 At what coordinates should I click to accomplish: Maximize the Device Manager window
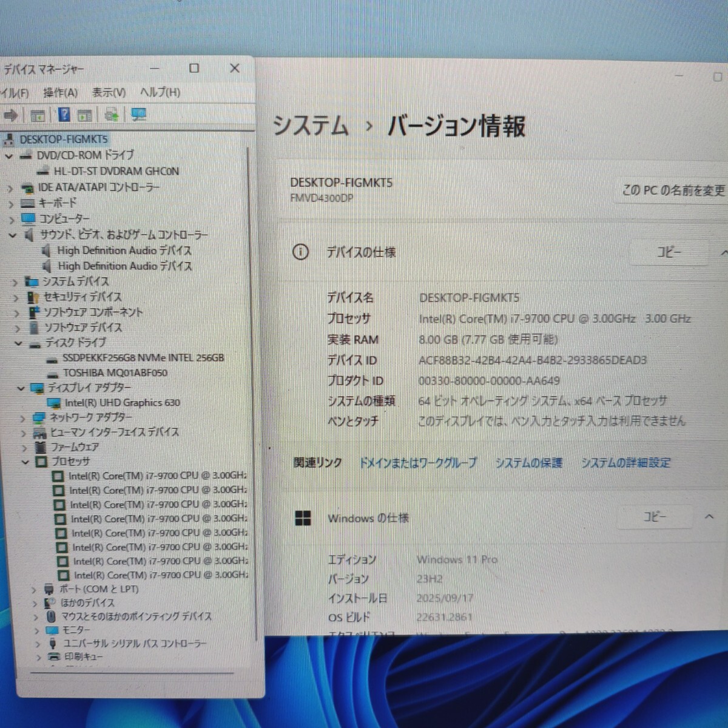[194, 68]
